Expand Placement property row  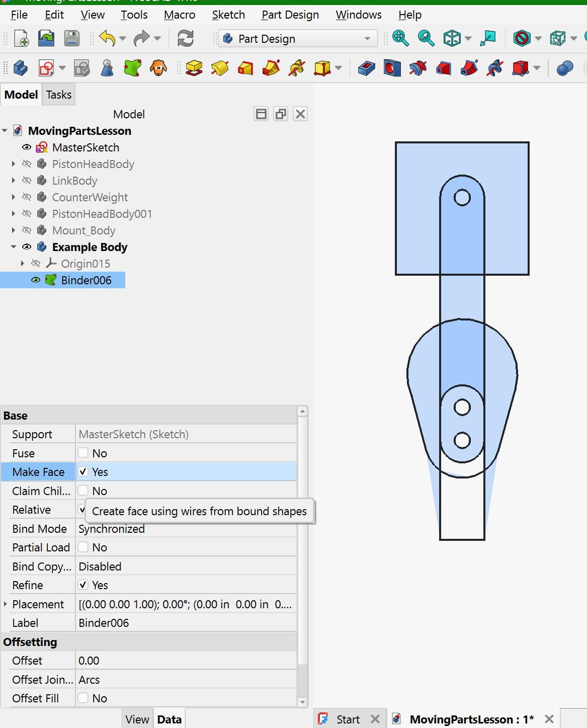coord(6,604)
